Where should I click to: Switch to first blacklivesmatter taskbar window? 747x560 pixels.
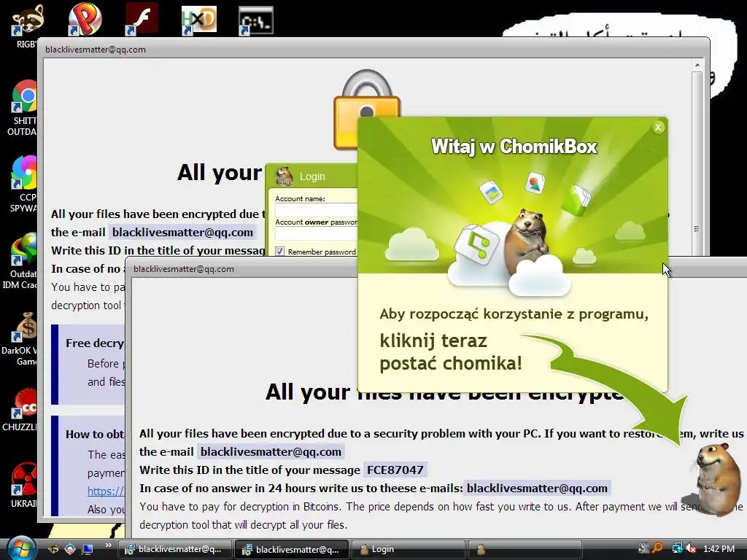tap(175, 549)
